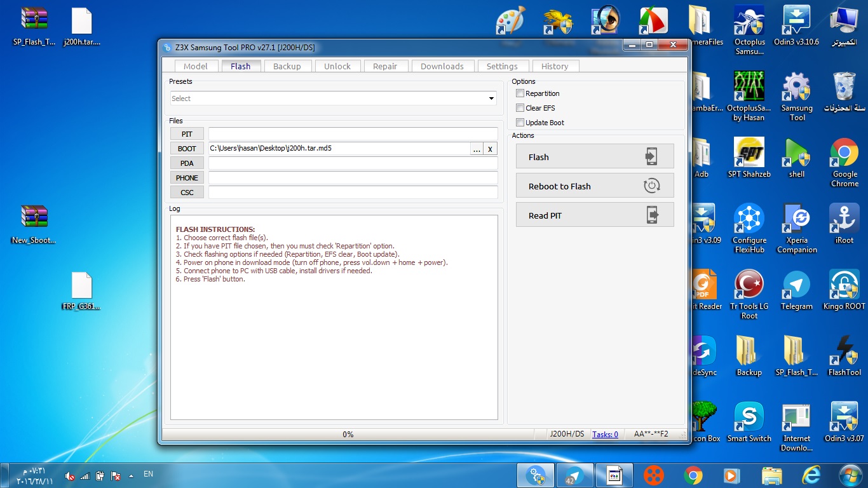Open the Windows Start menu

(x=850, y=475)
